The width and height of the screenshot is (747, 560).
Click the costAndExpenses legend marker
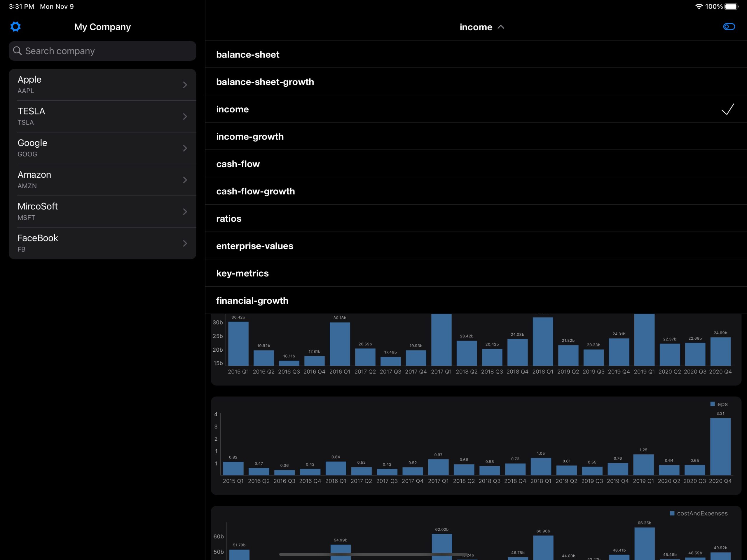(672, 513)
